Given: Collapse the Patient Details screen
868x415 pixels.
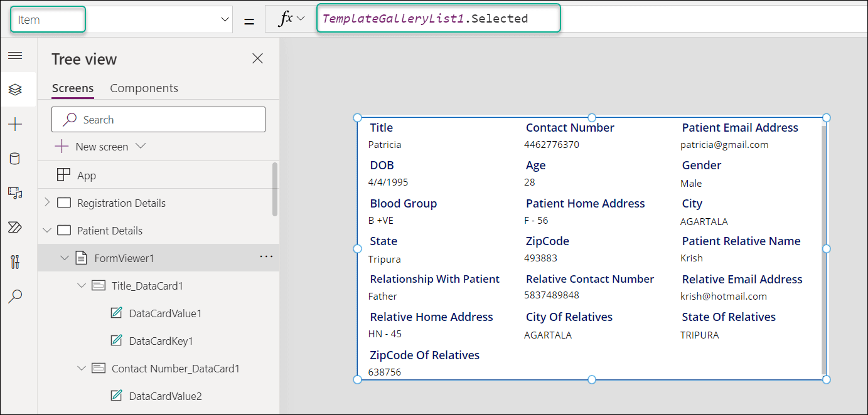Looking at the screenshot, I should pos(47,230).
